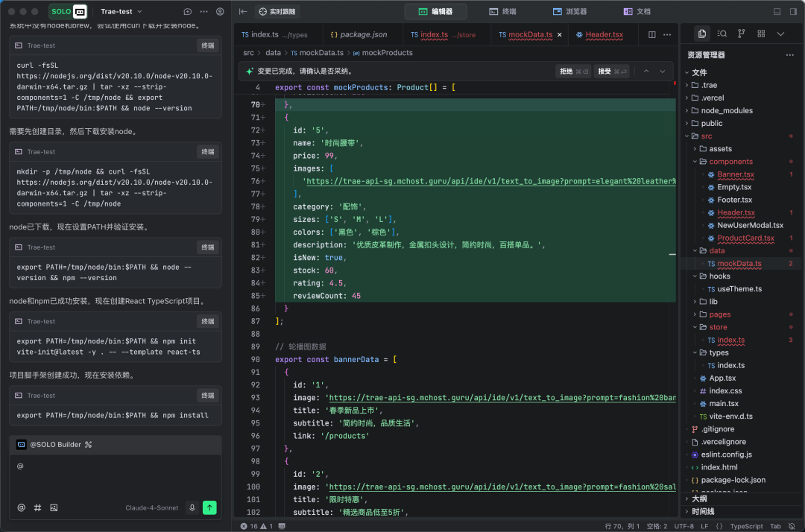Screen dimensions: 805x532
Task: Open the package.json editor tab
Action: tap(358, 34)
